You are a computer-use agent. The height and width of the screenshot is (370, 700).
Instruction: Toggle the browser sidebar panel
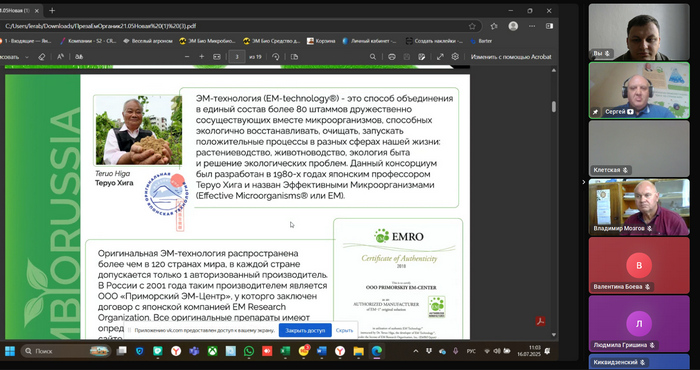550,26
